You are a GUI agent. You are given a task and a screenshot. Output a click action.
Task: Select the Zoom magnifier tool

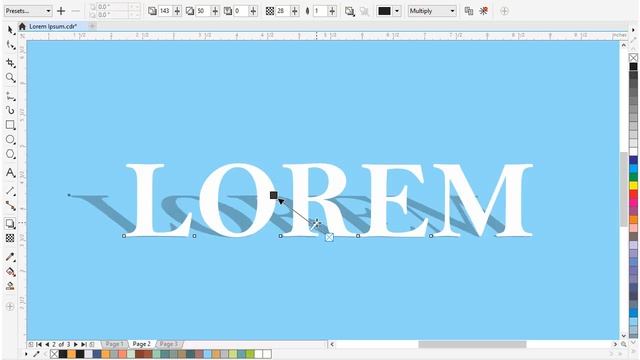click(x=10, y=78)
